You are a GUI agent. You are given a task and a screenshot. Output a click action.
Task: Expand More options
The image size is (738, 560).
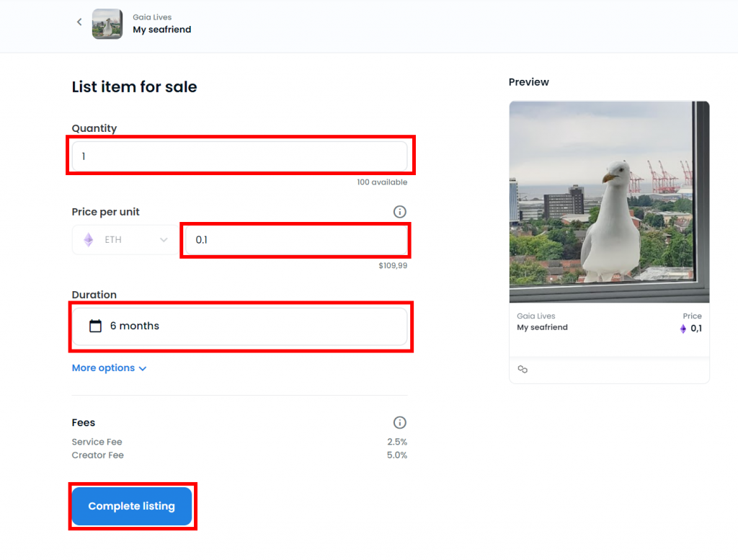coord(110,368)
